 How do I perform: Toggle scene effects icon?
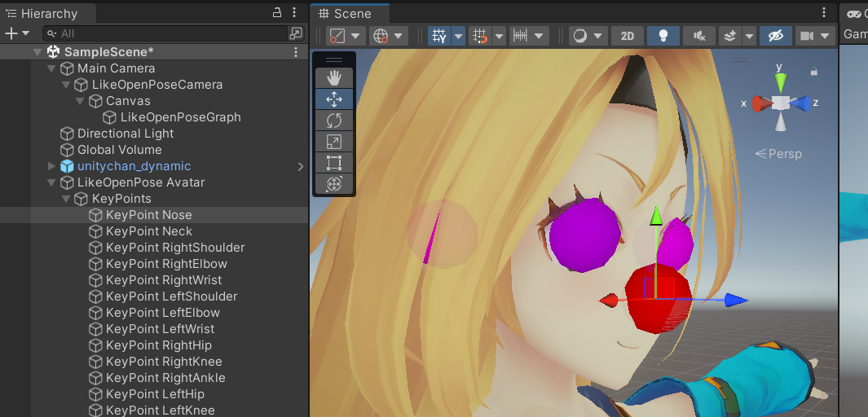(730, 36)
